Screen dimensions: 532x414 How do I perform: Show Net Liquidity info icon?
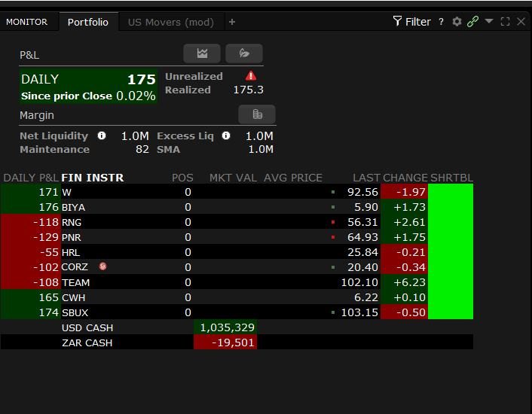(x=102, y=135)
